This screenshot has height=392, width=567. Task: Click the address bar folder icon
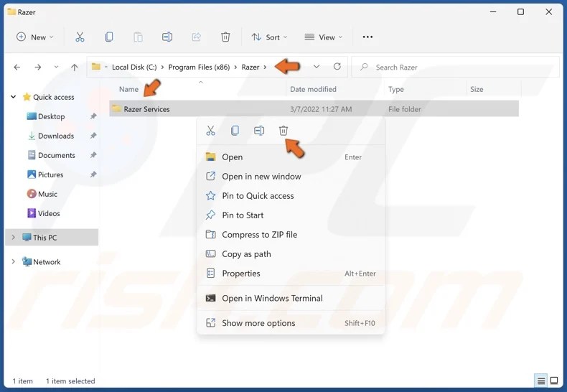click(x=96, y=67)
